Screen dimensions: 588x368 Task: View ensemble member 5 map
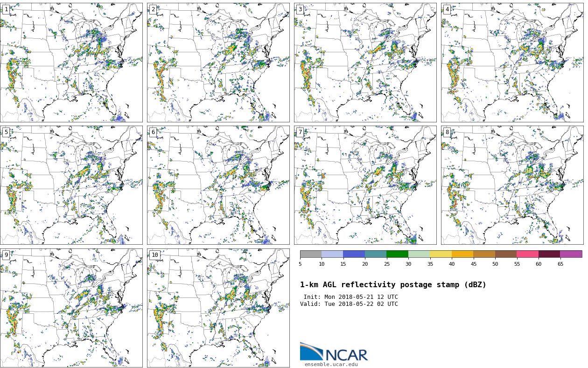click(71, 185)
